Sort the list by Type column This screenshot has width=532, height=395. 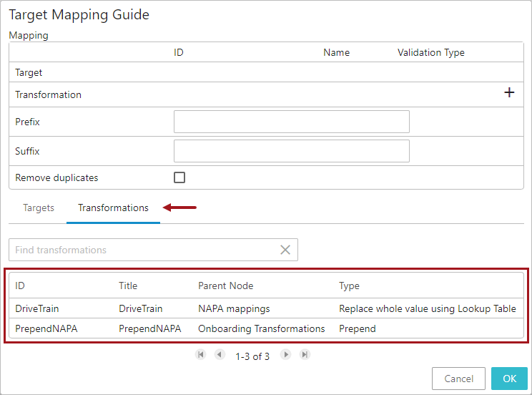click(349, 286)
